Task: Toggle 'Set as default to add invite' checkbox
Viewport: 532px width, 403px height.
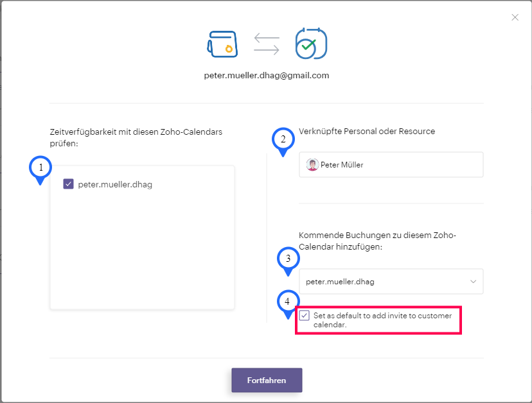Action: tap(305, 316)
